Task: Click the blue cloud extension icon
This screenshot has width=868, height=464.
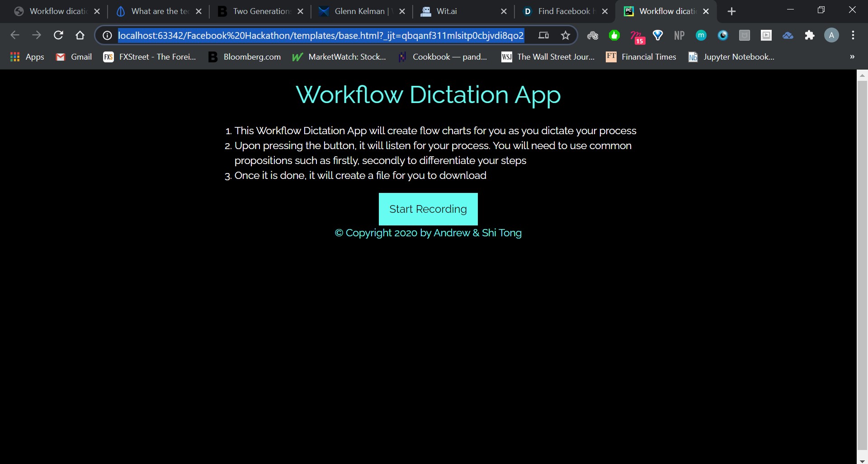Action: (x=788, y=35)
